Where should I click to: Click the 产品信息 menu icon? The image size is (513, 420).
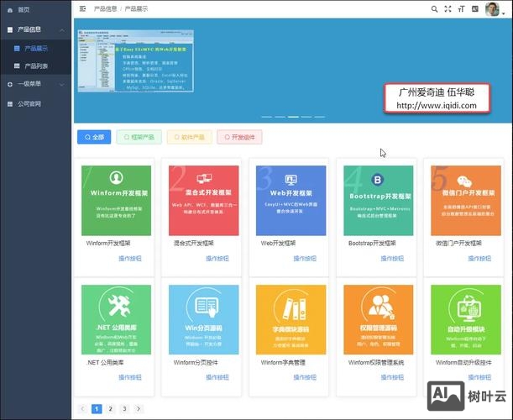[x=10, y=29]
